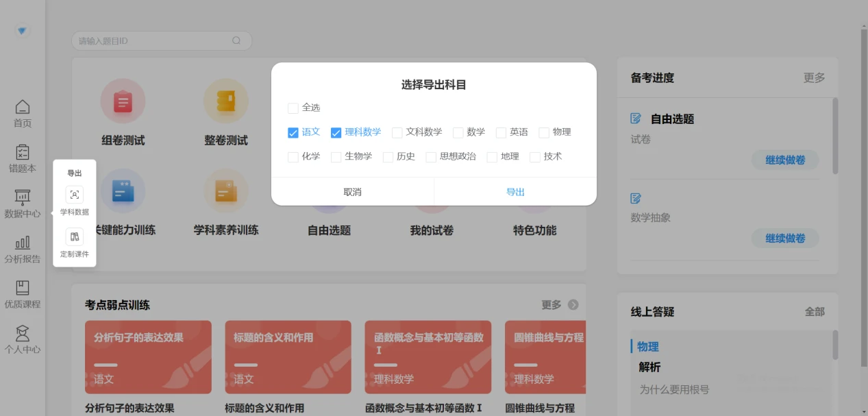868x416 pixels.
Task: Focus the 请输入题目ID search field
Action: 162,40
